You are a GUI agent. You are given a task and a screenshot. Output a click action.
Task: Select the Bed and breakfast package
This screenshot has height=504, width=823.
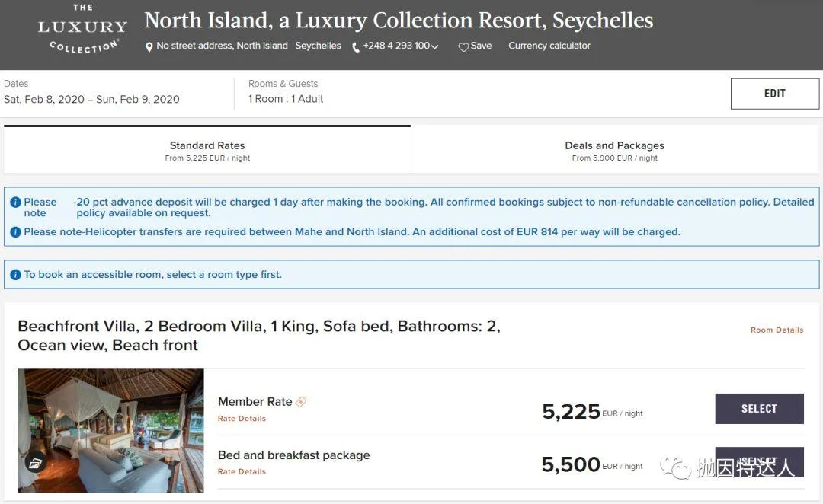759,462
